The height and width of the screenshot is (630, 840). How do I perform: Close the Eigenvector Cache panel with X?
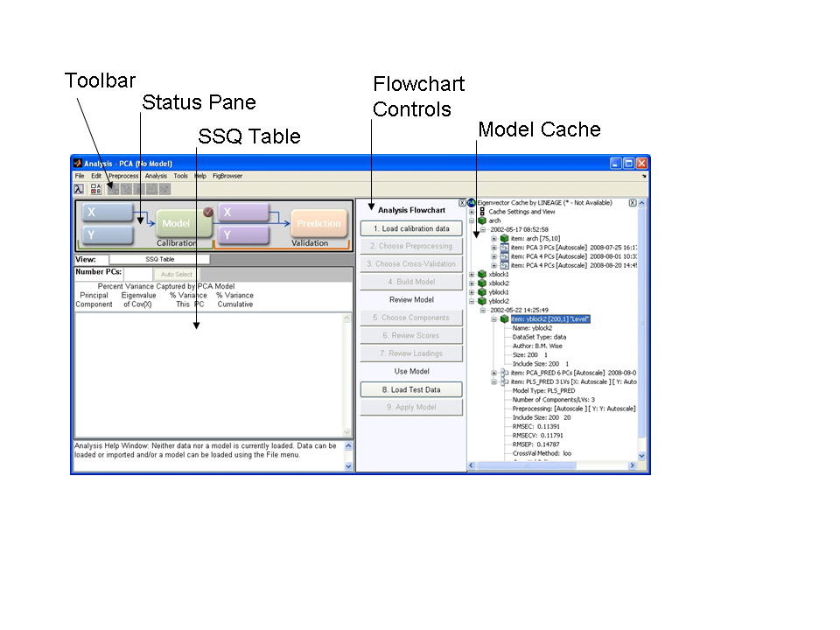pyautogui.click(x=633, y=203)
